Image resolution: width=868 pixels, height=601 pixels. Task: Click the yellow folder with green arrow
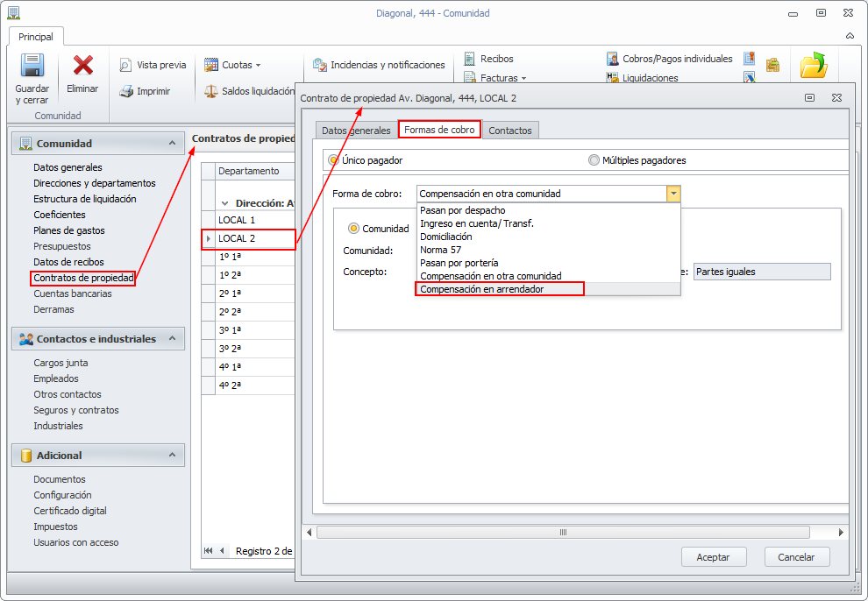(814, 65)
